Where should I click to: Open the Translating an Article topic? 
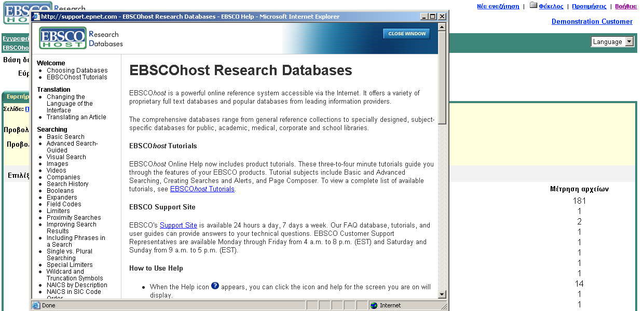(x=76, y=117)
